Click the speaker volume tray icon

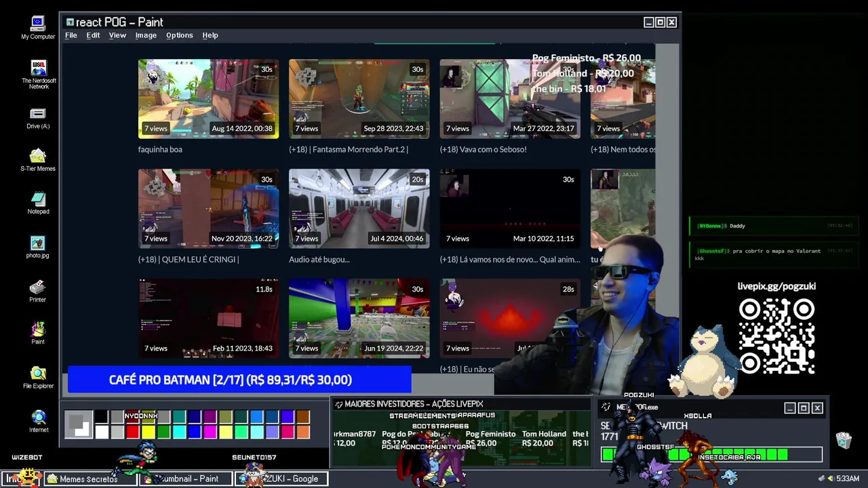(x=830, y=479)
